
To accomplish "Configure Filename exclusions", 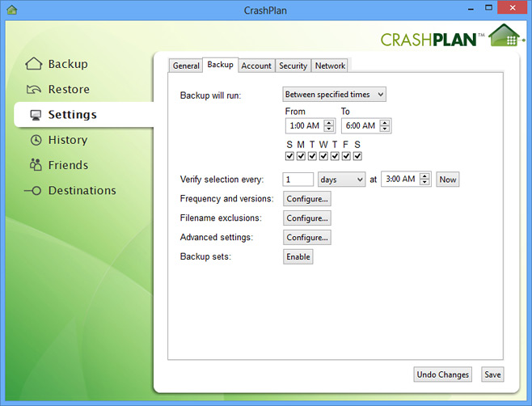I will [x=307, y=218].
